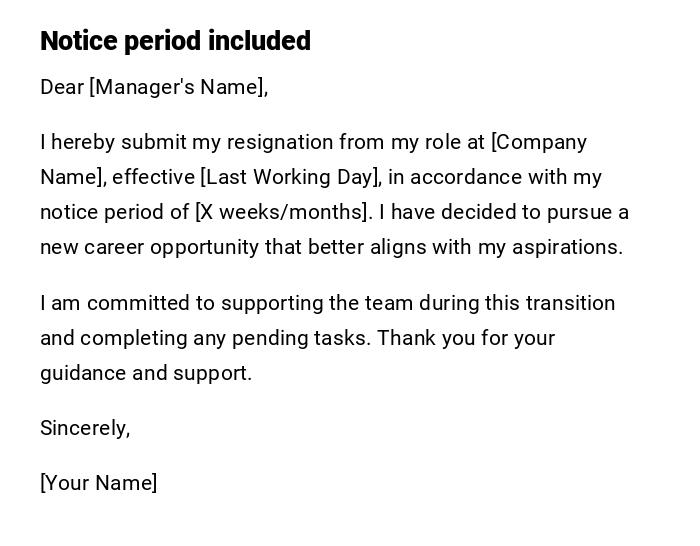Select the [Manager's Name] placeholder
The image size is (700, 546).
[179, 87]
